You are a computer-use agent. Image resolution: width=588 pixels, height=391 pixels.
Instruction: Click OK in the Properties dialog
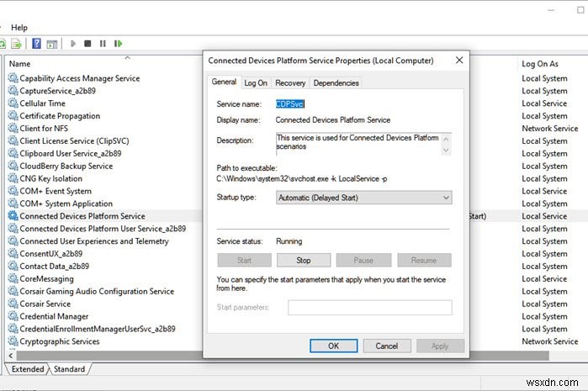click(333, 346)
